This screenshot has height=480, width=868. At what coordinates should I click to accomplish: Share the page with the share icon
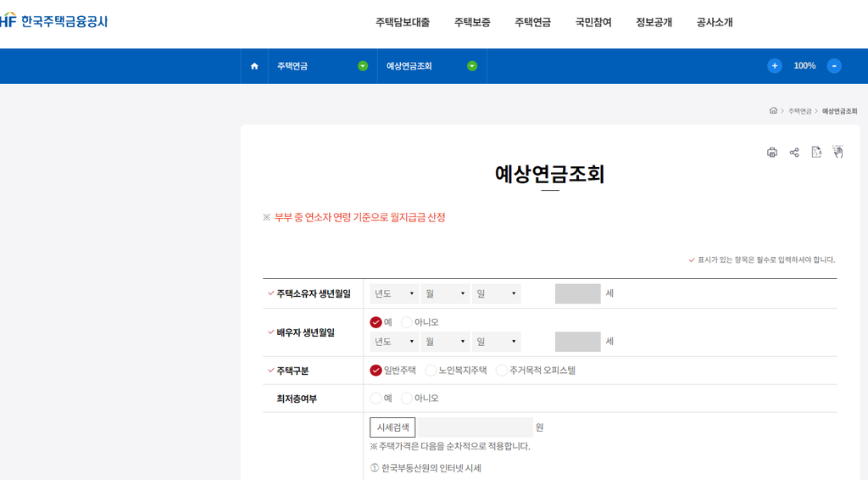click(x=793, y=153)
